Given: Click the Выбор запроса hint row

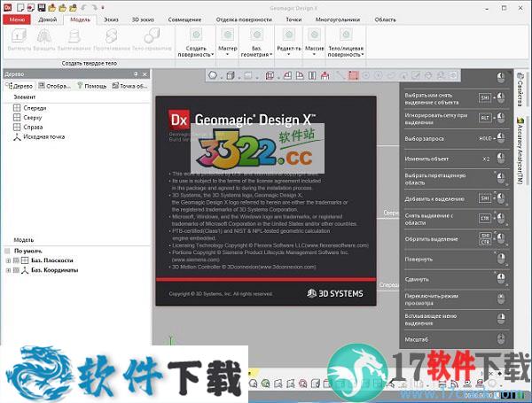Looking at the screenshot, I should tap(457, 138).
